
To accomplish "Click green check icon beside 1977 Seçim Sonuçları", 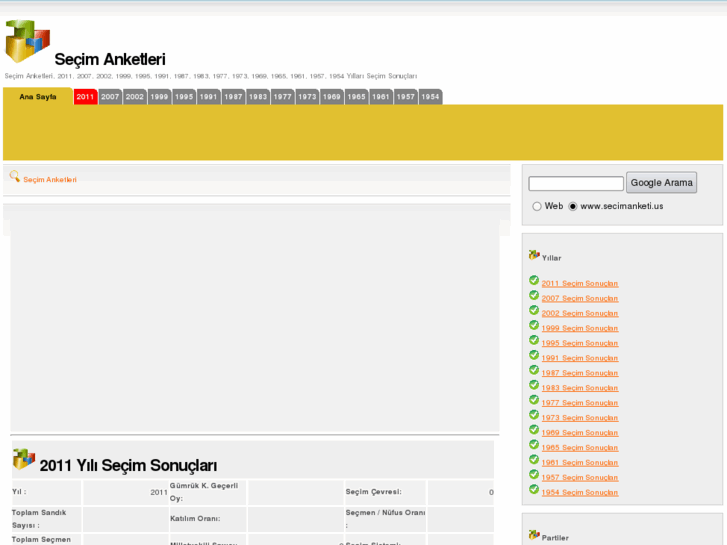I will click(x=534, y=399).
